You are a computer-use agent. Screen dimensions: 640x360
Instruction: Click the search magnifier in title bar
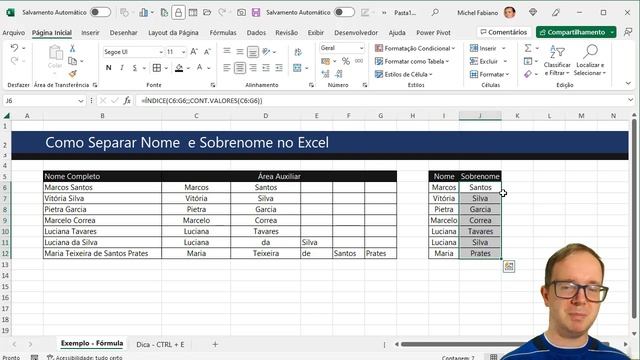point(435,13)
